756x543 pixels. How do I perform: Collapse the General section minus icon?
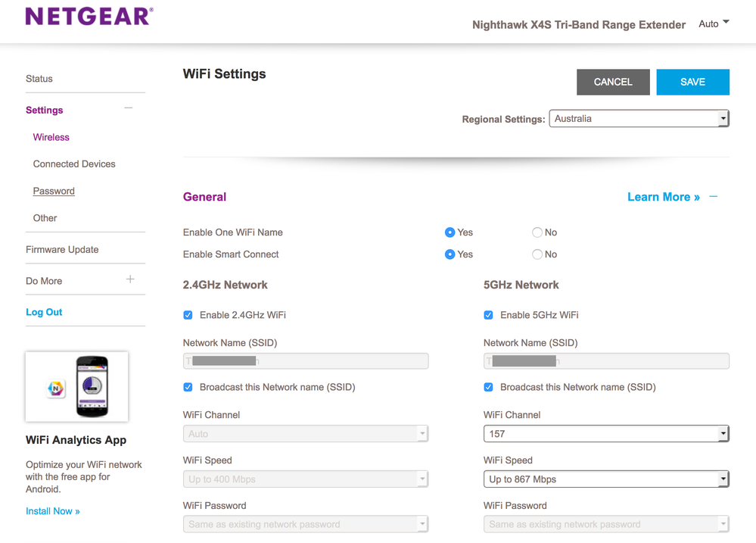coord(714,196)
